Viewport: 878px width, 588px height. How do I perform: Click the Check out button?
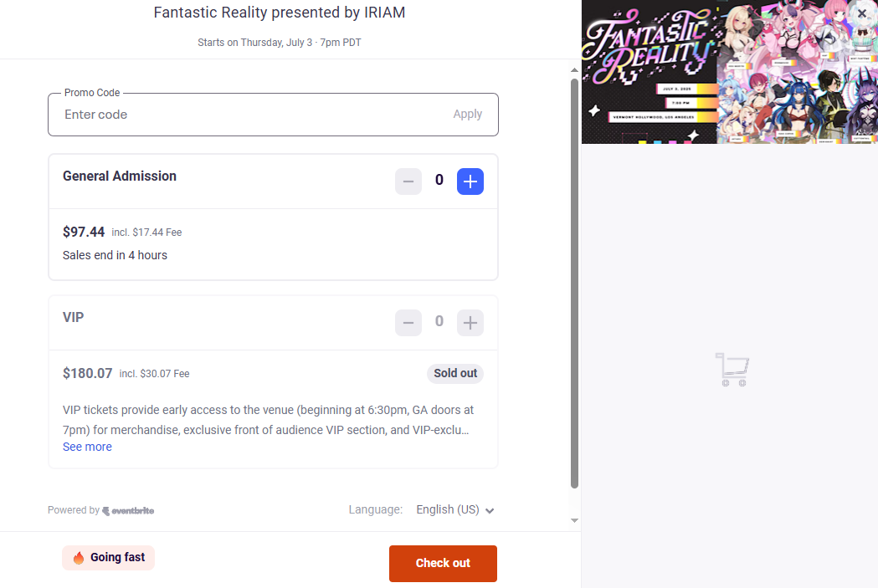click(x=443, y=563)
